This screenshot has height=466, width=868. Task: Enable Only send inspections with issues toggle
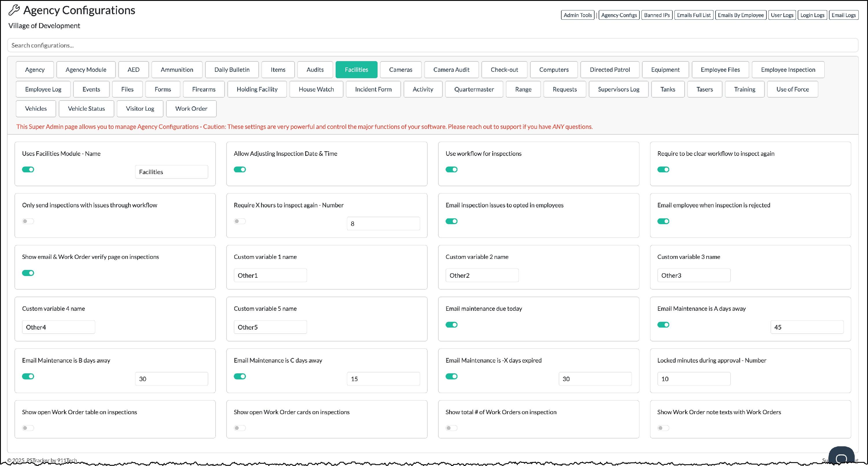pyautogui.click(x=28, y=221)
